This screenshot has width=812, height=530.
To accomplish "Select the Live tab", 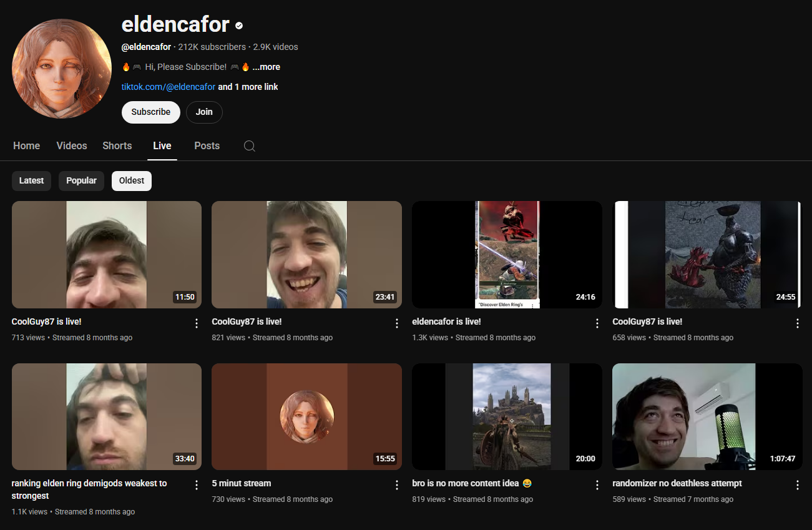I will click(162, 145).
